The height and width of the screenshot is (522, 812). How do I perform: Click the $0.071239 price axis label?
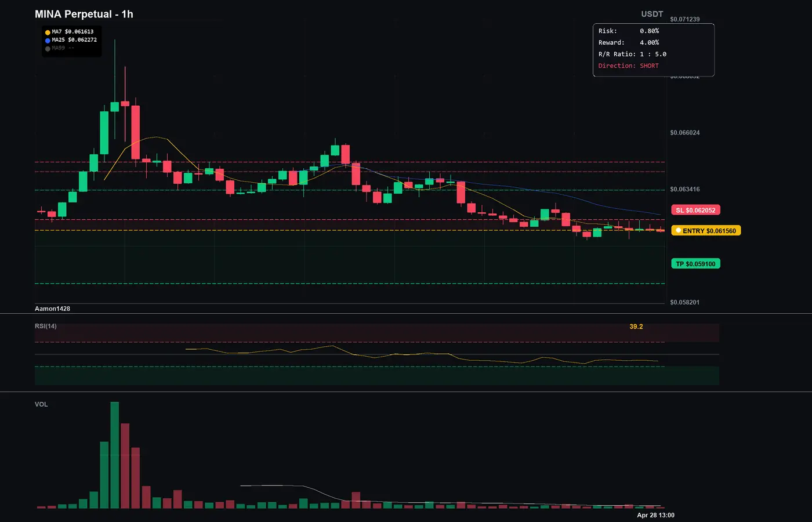click(x=685, y=19)
